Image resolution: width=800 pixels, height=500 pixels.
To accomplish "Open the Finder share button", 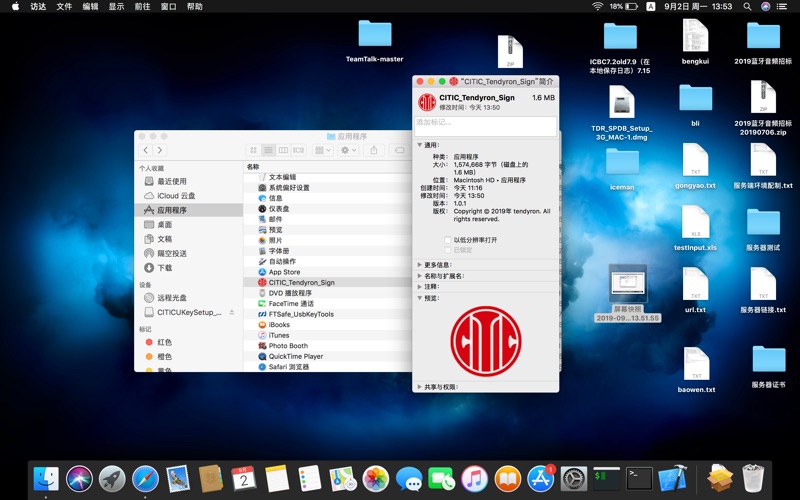I will click(374, 150).
